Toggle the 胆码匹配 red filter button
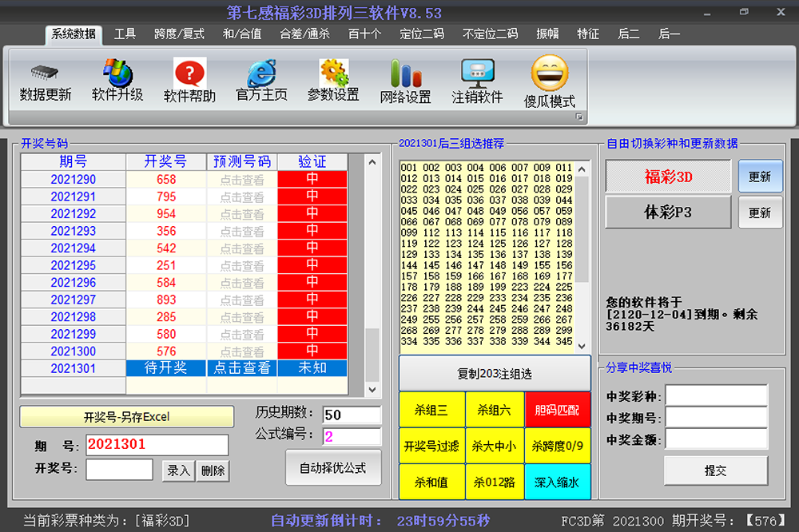The width and height of the screenshot is (799, 532). [x=557, y=410]
